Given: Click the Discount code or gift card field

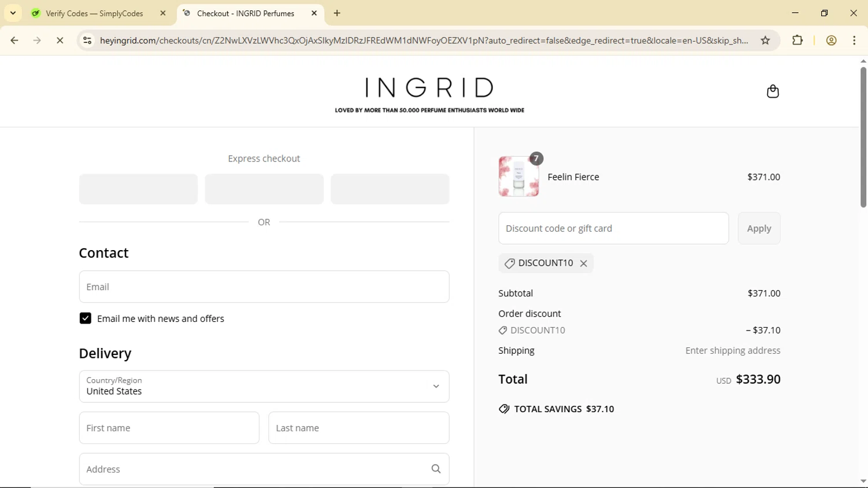Looking at the screenshot, I should click(613, 228).
